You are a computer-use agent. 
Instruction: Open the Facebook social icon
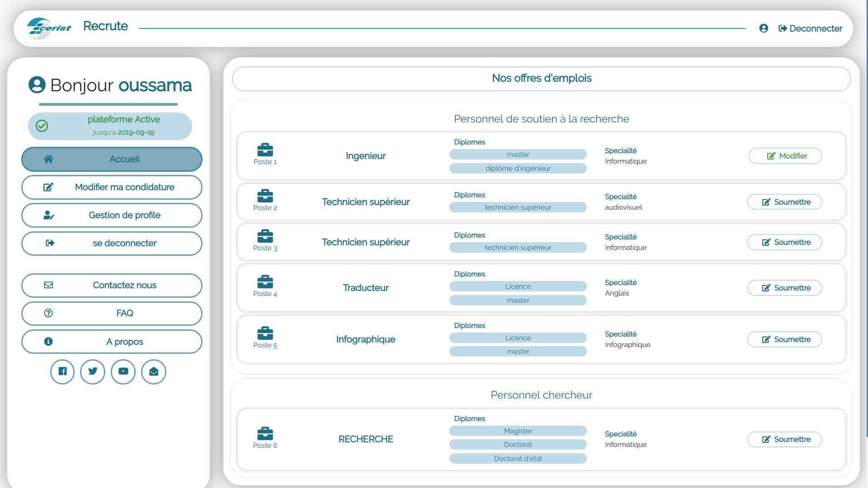[62, 371]
